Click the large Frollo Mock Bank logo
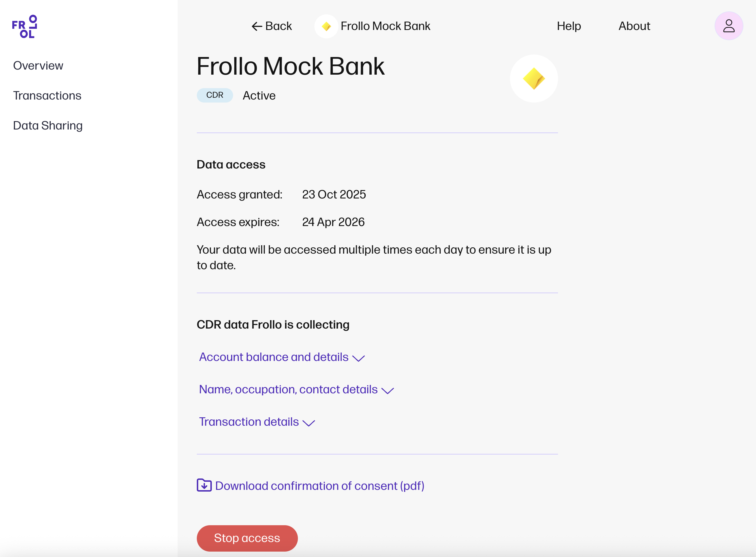The image size is (756, 557). [x=533, y=79]
